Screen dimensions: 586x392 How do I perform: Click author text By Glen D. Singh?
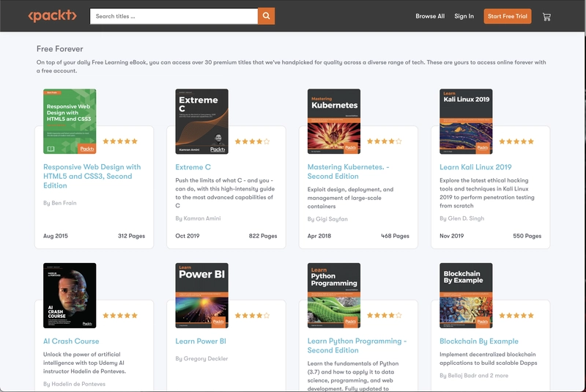[x=462, y=218]
